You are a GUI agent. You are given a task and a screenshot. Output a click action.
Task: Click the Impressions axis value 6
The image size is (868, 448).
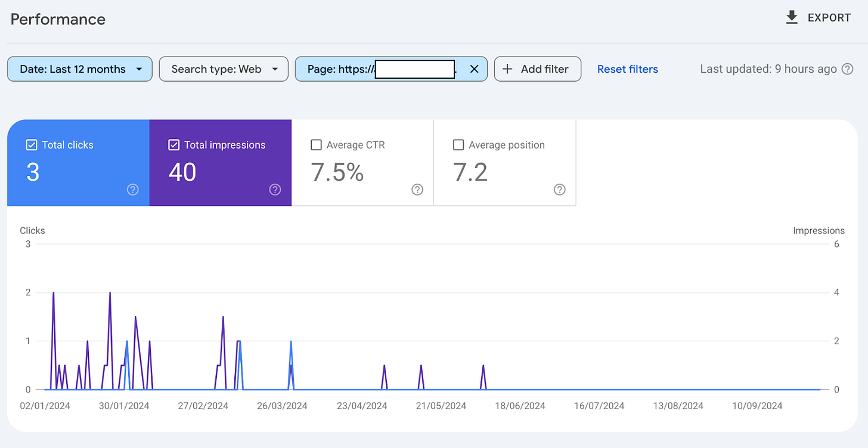836,244
